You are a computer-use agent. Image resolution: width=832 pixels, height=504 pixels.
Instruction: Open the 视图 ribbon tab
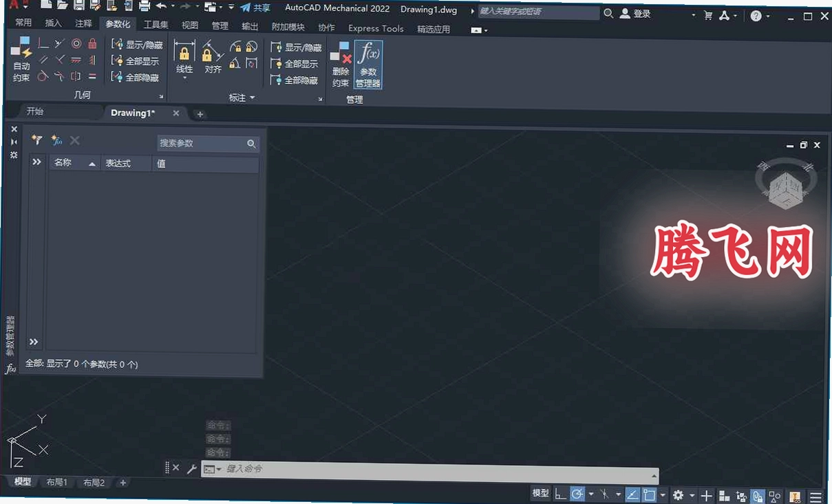(x=190, y=26)
